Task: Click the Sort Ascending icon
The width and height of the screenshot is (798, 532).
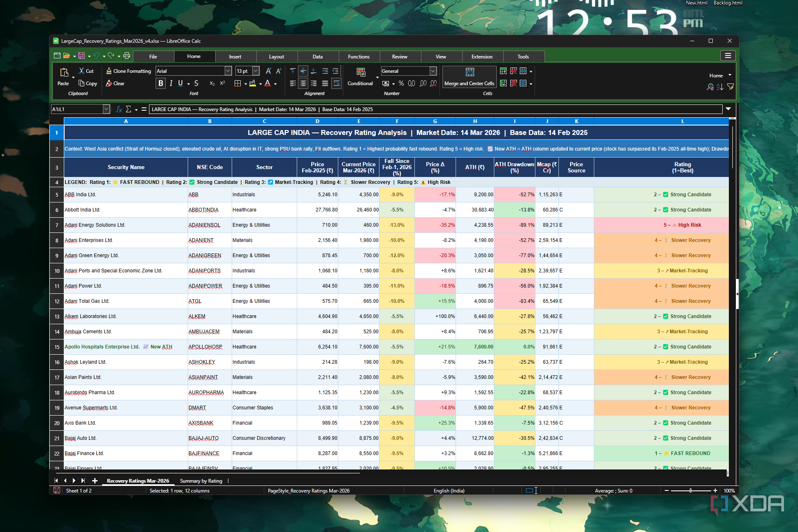Action: click(x=720, y=87)
